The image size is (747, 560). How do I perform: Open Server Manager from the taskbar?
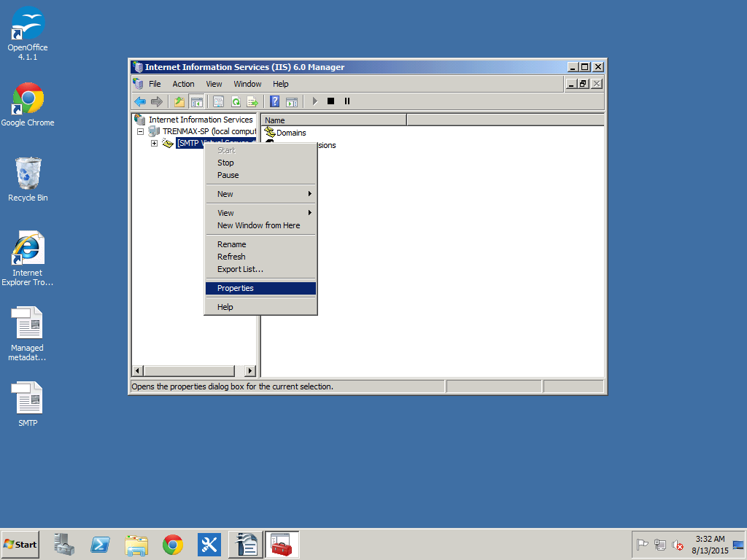(64, 544)
